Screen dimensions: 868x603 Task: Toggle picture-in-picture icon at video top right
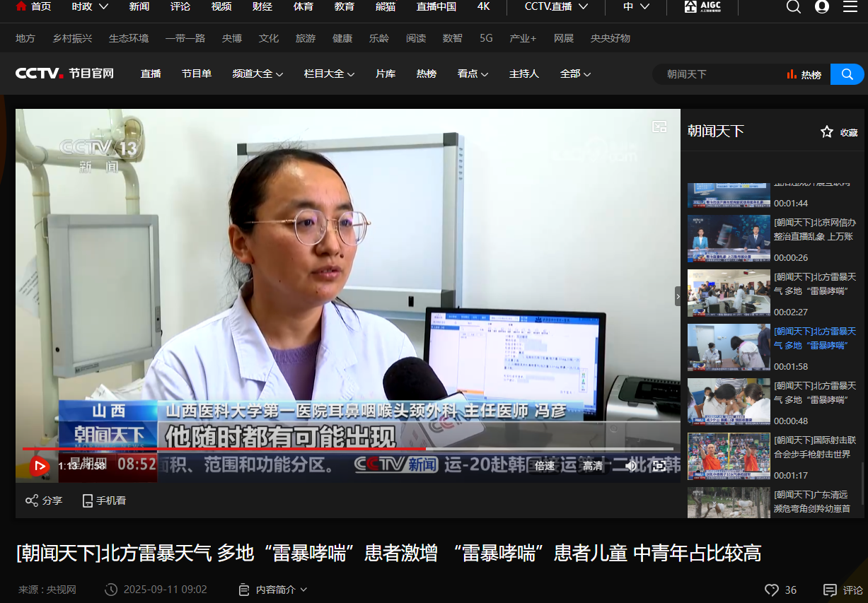tap(659, 127)
